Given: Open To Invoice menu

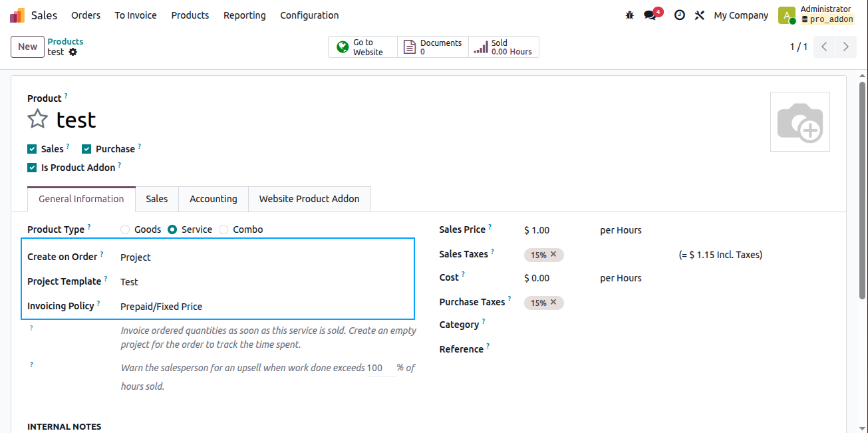Looking at the screenshot, I should (x=136, y=15).
